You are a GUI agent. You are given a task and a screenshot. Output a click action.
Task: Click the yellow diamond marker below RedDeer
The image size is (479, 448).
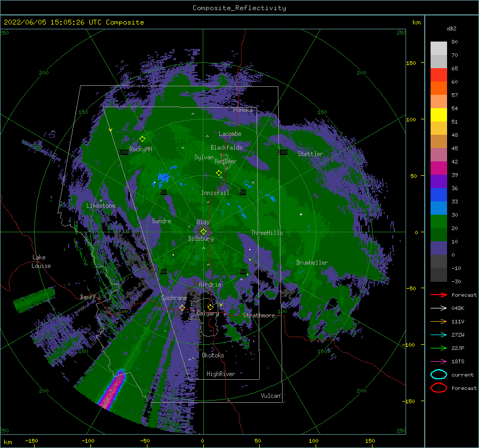point(219,173)
